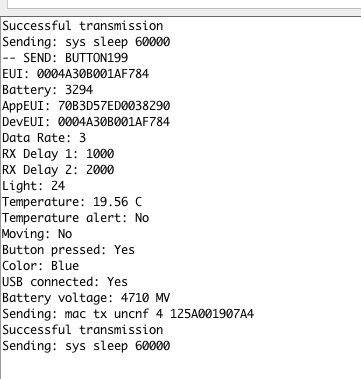The height and width of the screenshot is (379, 361).
Task: Select the 'Button pressed: Yes' line
Action: pos(69,250)
